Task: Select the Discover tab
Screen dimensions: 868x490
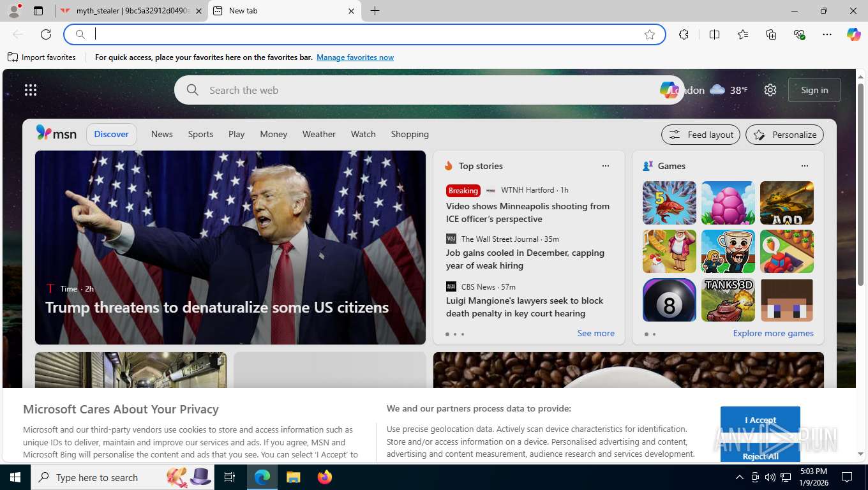Action: point(112,134)
